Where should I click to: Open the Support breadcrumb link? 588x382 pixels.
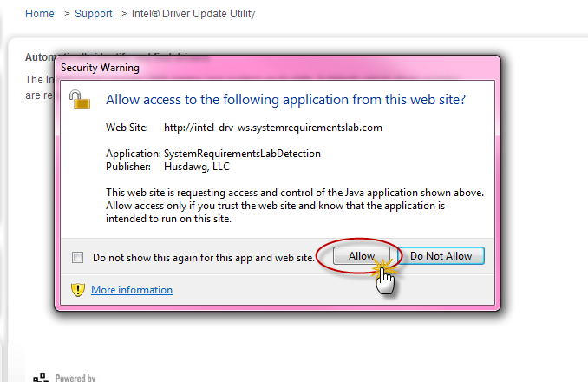[94, 14]
